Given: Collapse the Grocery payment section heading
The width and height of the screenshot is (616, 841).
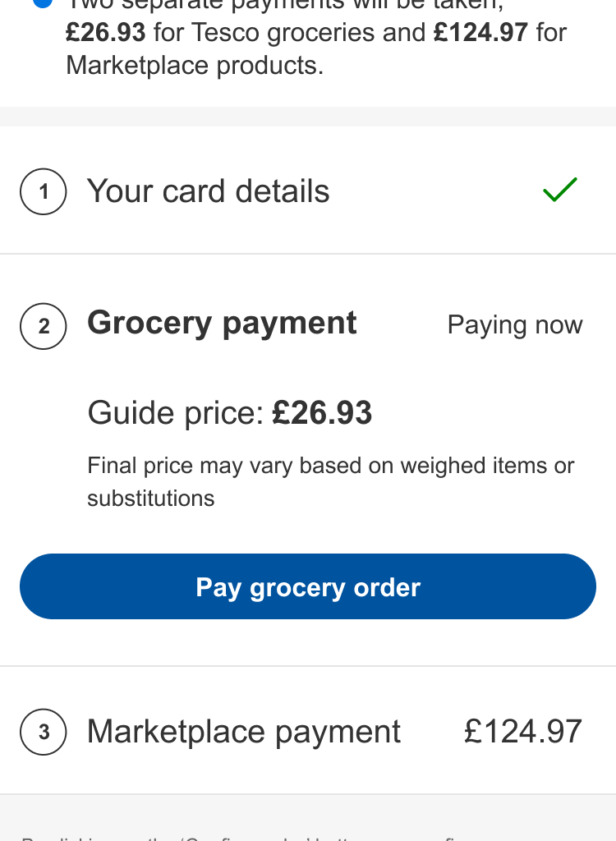Looking at the screenshot, I should (x=222, y=324).
